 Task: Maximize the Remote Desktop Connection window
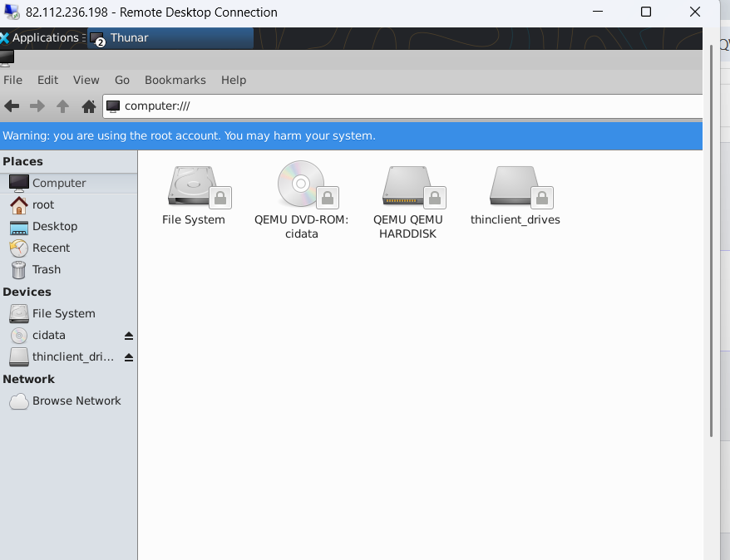646,12
